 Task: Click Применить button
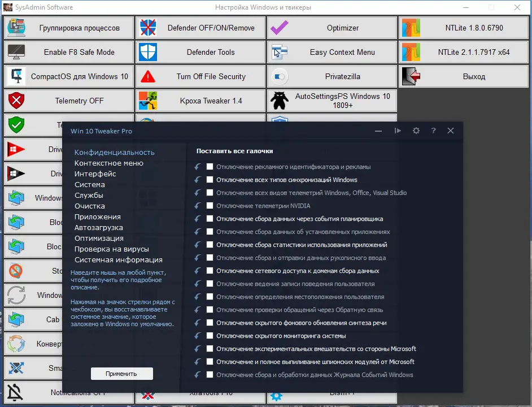(121, 374)
